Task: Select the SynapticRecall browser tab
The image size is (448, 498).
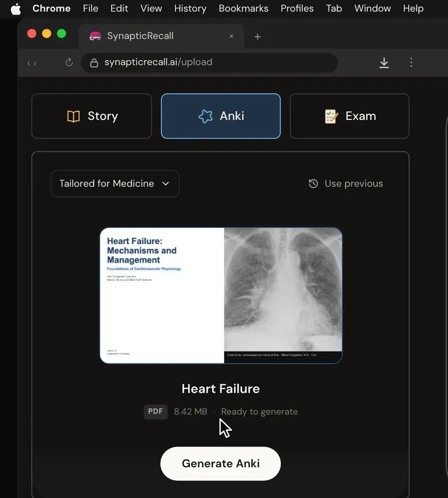Action: pos(161,36)
